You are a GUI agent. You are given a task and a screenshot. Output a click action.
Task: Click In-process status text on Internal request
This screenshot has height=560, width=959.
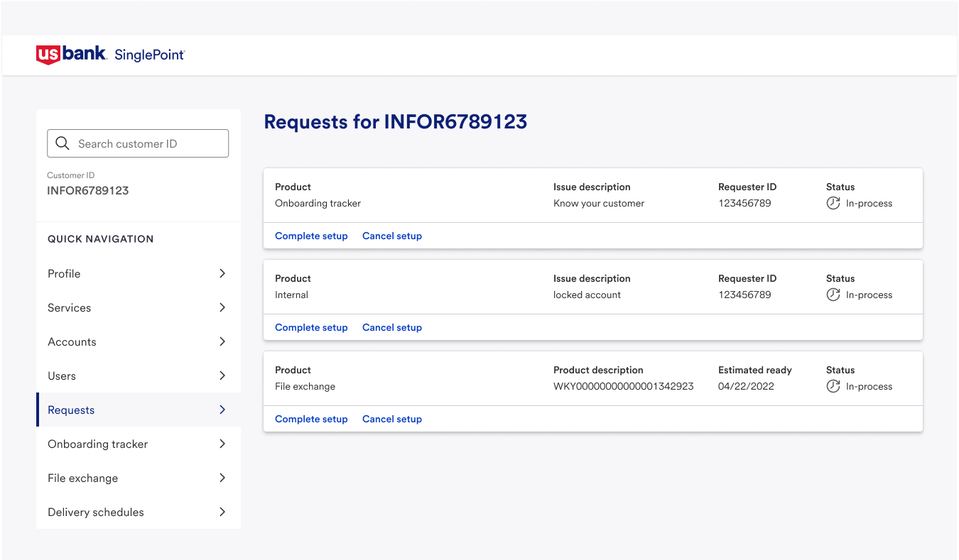[869, 295]
